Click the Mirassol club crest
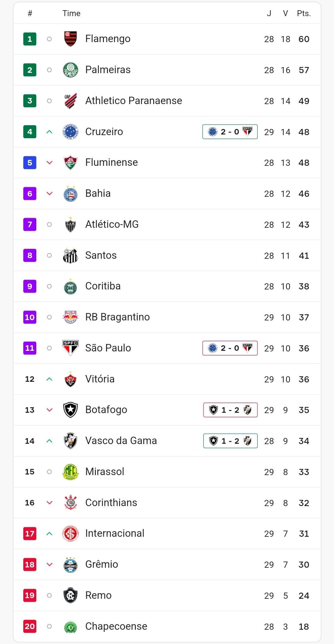The height and width of the screenshot is (644, 334). coord(70,472)
